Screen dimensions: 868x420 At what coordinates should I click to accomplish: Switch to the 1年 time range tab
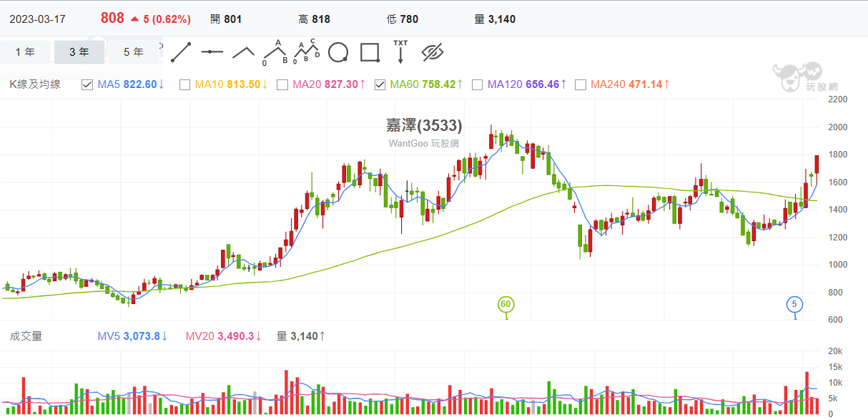point(25,52)
